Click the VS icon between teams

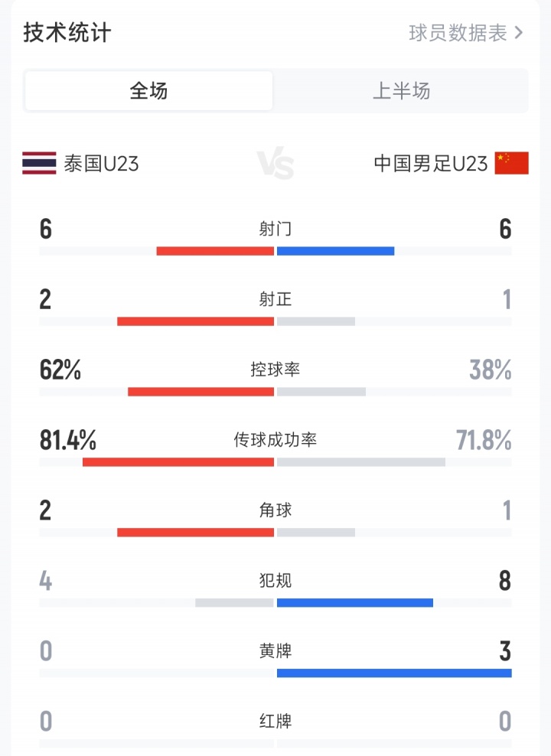275,164
